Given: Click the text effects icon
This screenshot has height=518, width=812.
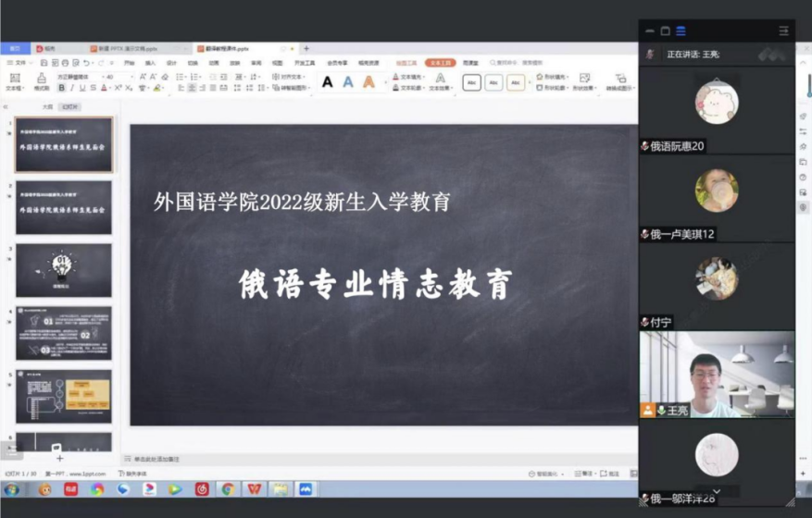Looking at the screenshot, I should pos(441,80).
